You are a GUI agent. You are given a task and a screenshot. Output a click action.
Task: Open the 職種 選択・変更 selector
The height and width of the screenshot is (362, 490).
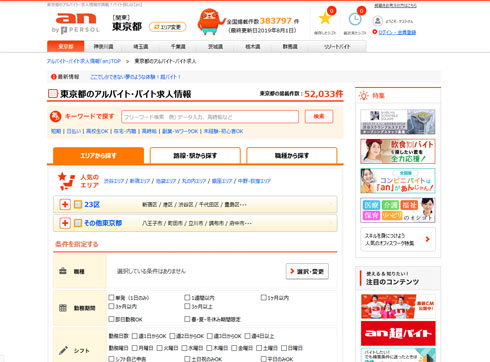click(x=307, y=271)
